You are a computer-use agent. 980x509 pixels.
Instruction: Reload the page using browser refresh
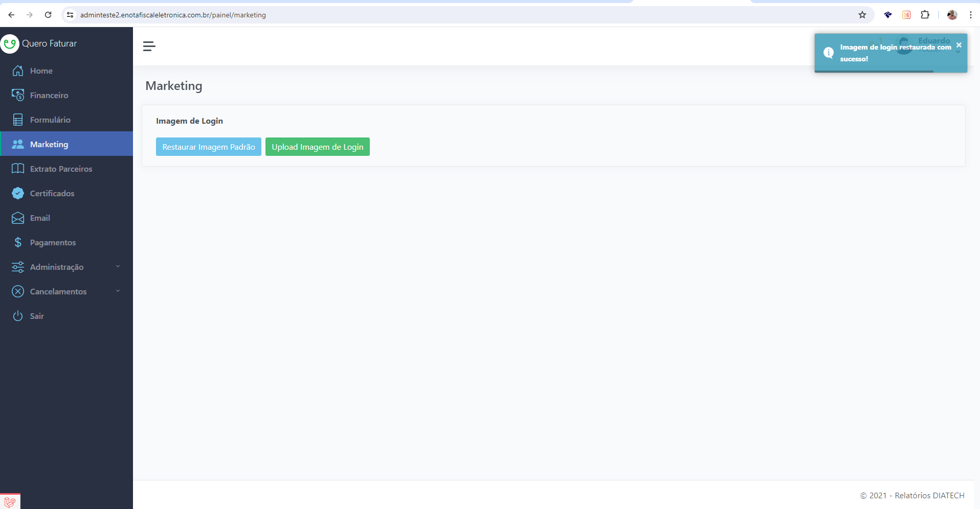(x=48, y=15)
